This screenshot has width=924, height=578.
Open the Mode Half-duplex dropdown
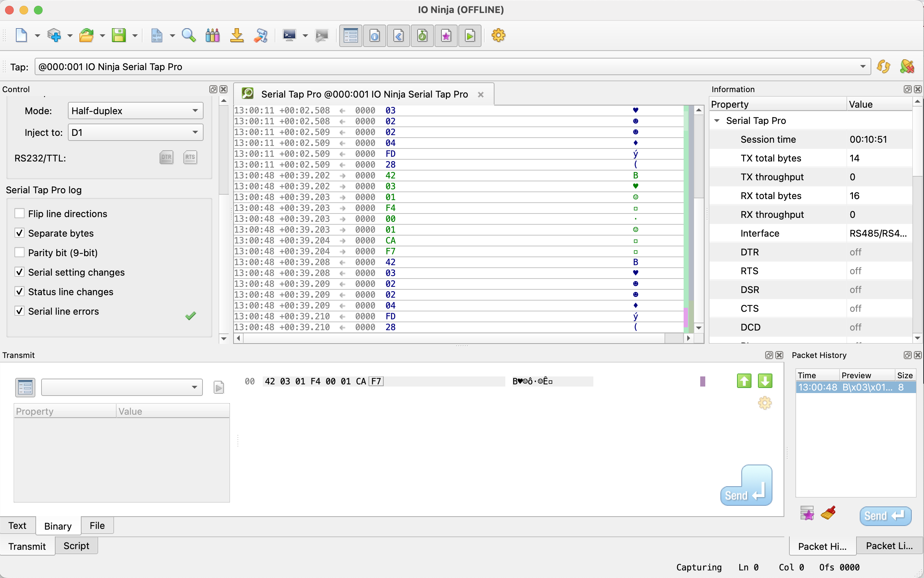136,111
